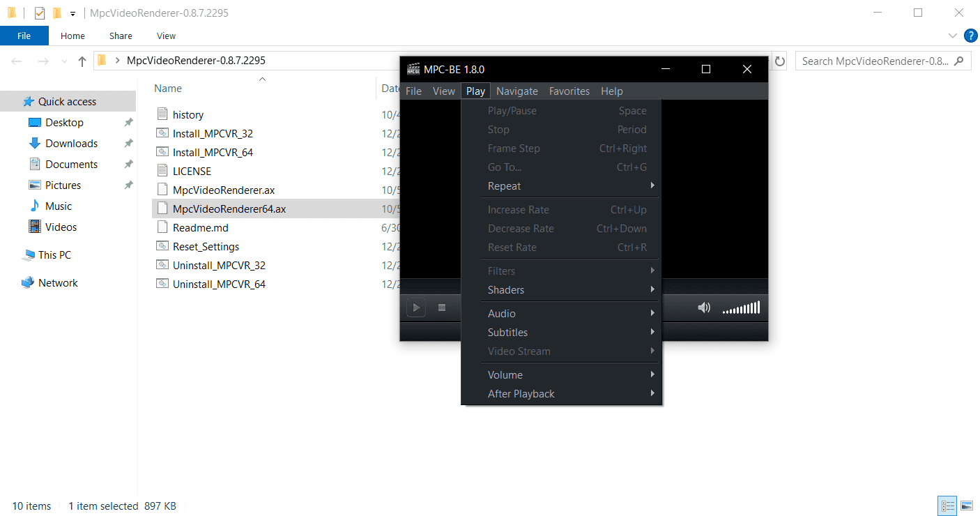The width and height of the screenshot is (980, 516).
Task: Open the Music folder in sidebar
Action: (x=59, y=206)
